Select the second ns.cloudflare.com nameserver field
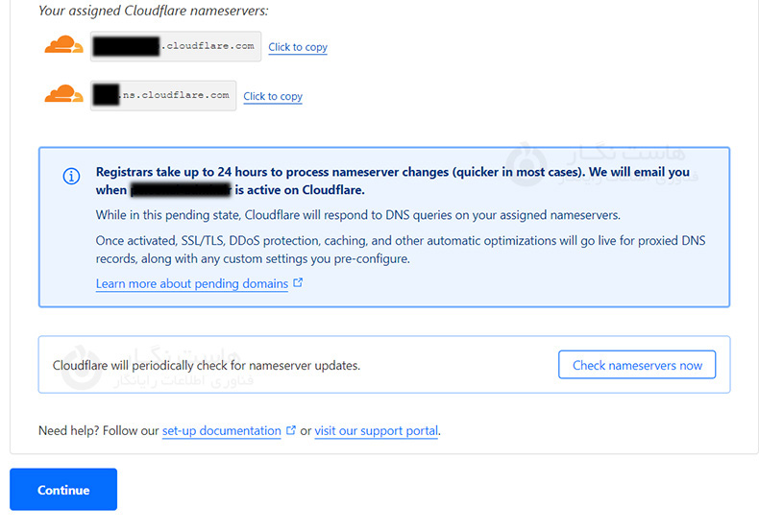 point(163,95)
